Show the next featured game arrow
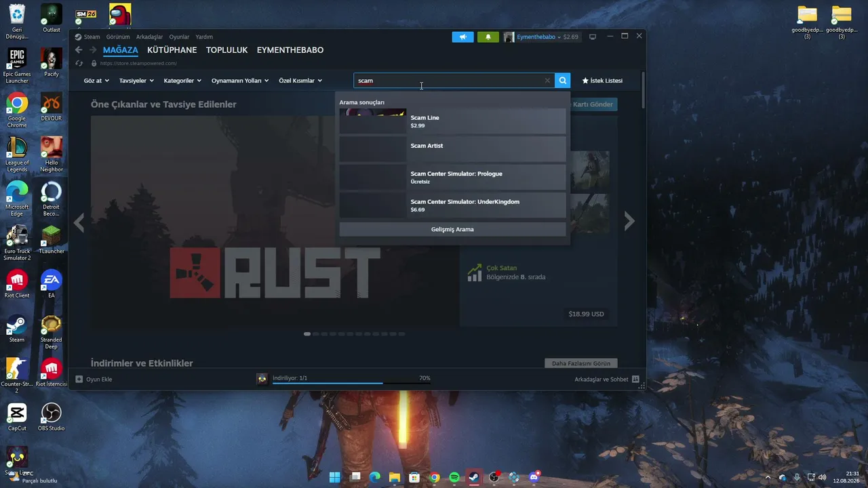The height and width of the screenshot is (488, 868). (x=629, y=222)
